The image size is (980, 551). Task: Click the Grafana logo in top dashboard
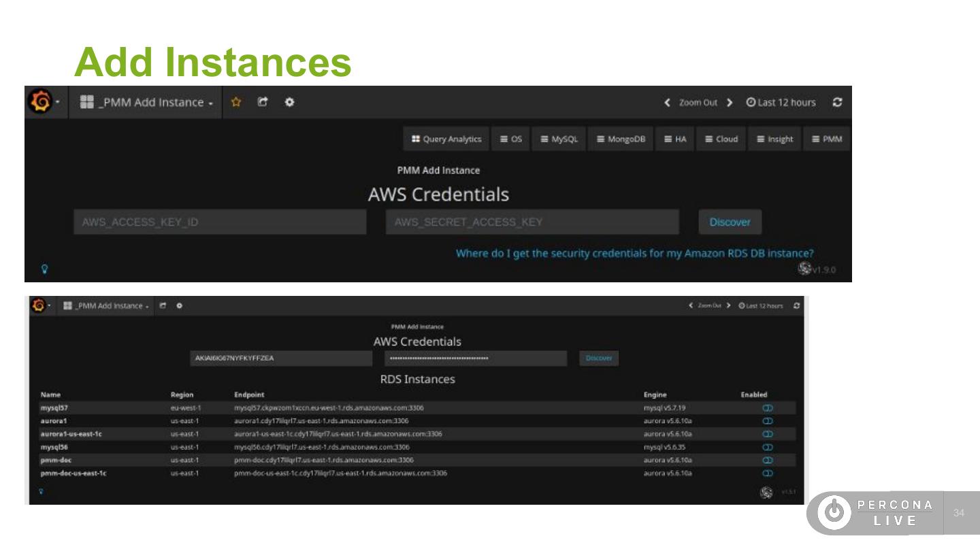point(40,102)
